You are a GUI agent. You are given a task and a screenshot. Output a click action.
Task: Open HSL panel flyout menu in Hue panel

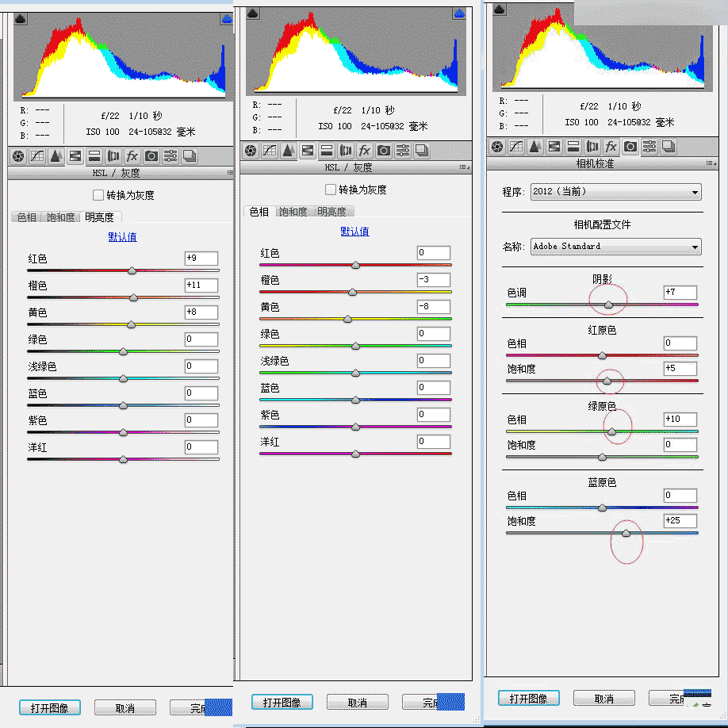coord(464,167)
